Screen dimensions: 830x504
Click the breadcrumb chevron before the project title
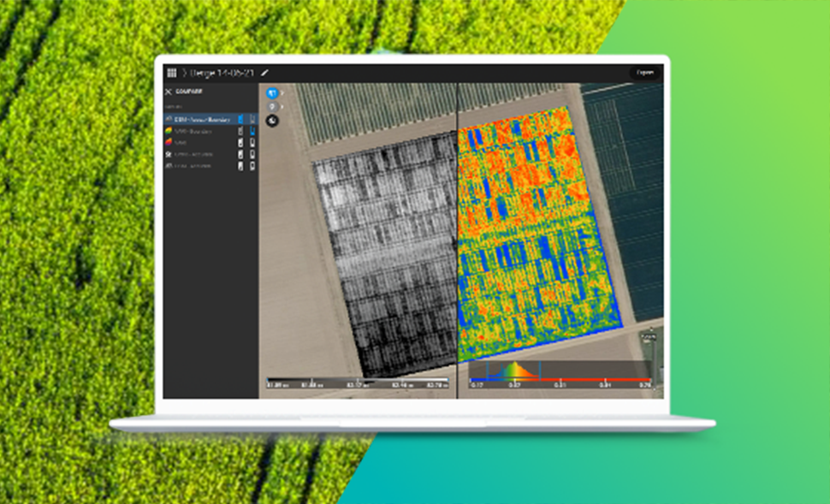[x=184, y=73]
